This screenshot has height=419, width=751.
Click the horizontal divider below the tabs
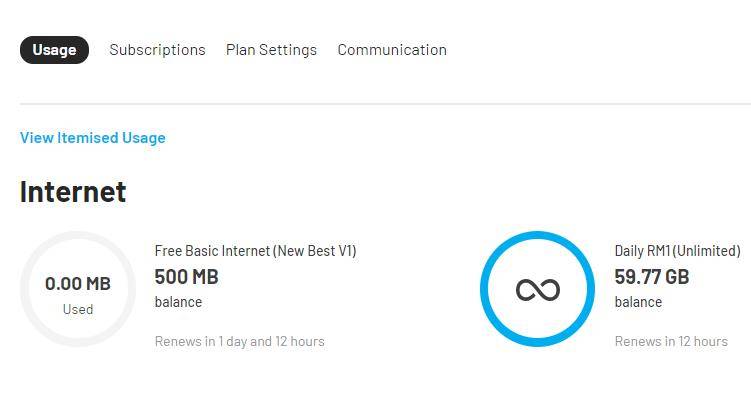click(385, 103)
